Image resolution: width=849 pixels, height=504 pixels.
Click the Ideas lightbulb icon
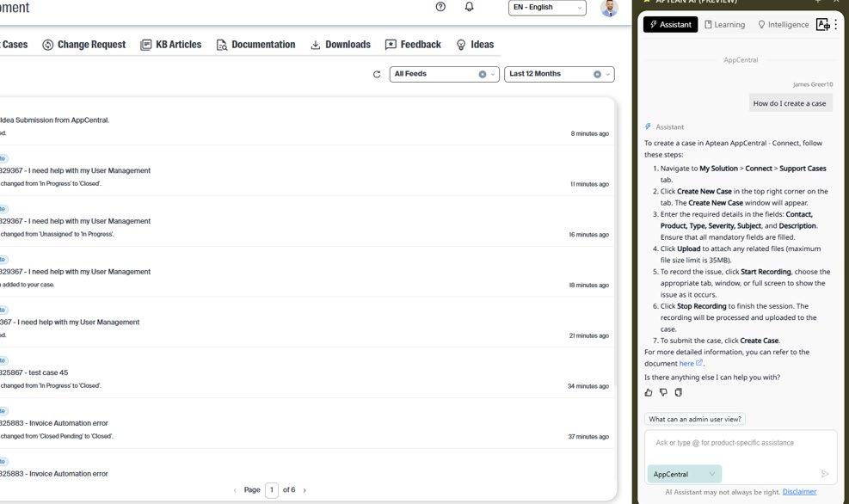pos(461,45)
